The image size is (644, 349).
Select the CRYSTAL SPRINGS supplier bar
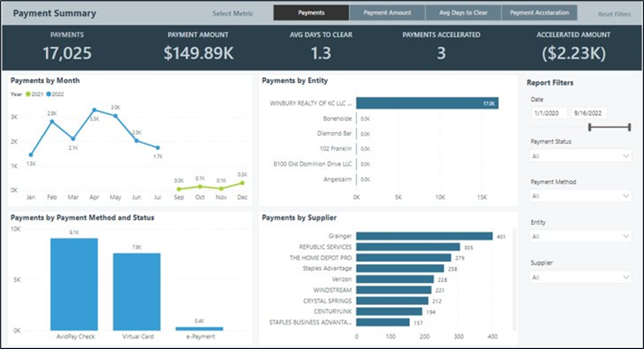(x=392, y=301)
